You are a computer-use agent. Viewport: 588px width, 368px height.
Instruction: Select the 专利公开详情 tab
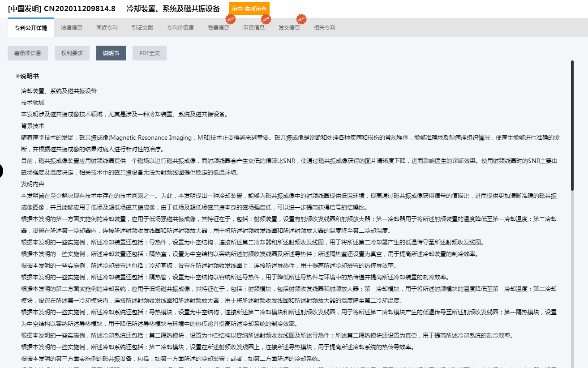(x=31, y=28)
